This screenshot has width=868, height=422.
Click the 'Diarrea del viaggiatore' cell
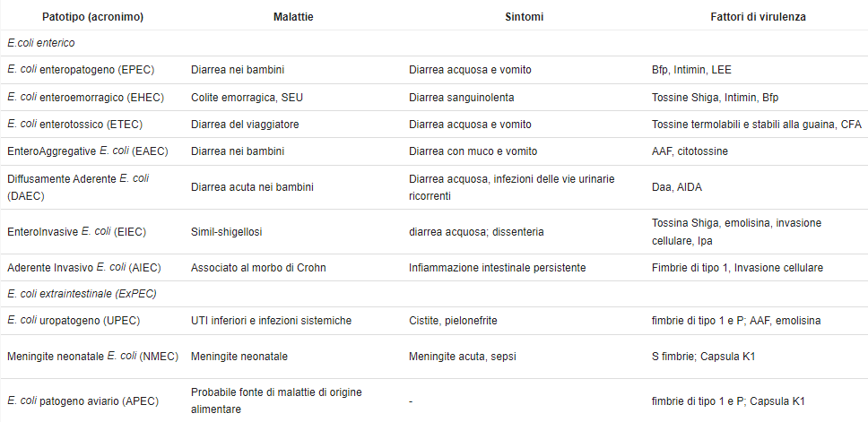point(245,125)
